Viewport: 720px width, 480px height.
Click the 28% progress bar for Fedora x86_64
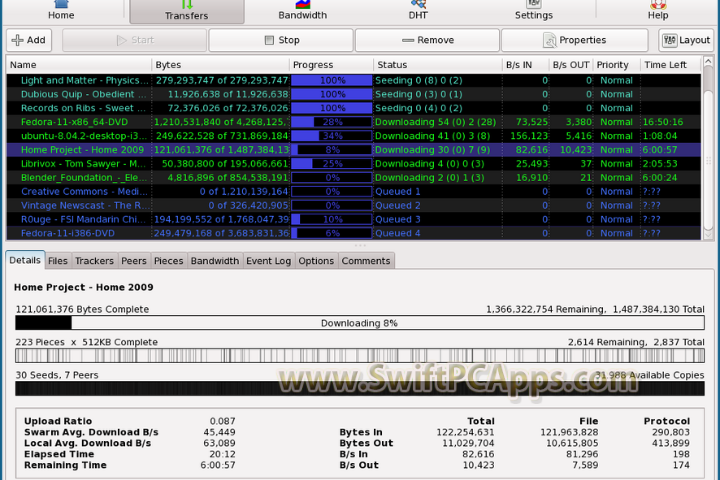tap(332, 122)
